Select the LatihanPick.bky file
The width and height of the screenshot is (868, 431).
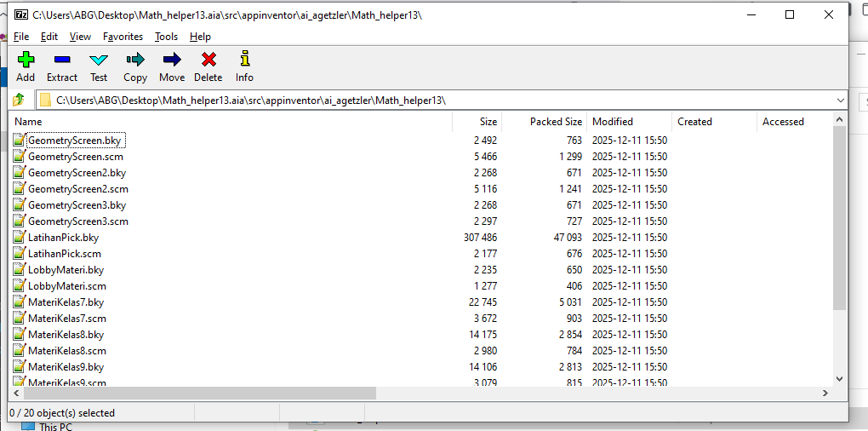coord(63,238)
